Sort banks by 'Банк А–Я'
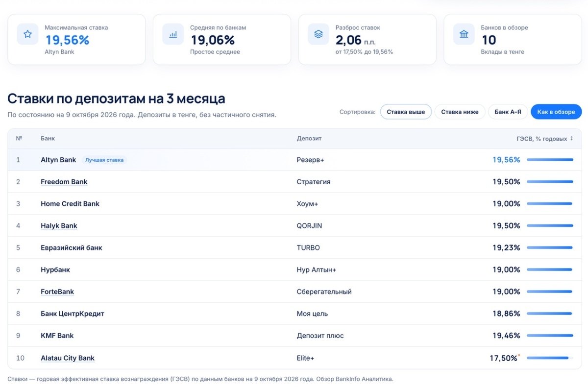The height and width of the screenshot is (392, 588). coord(508,112)
